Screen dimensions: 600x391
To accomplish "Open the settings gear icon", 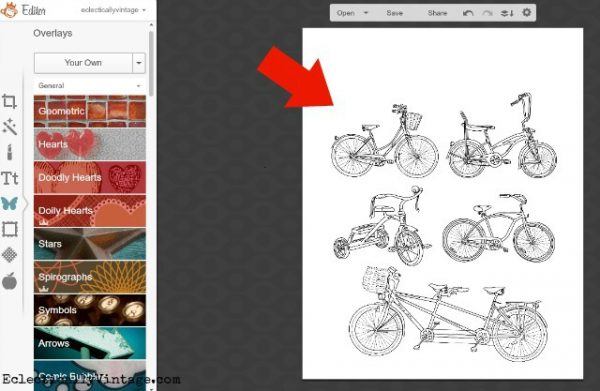I will 527,13.
